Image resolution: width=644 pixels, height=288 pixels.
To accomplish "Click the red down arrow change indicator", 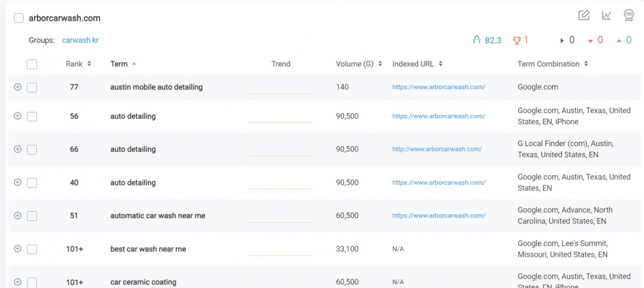I will pyautogui.click(x=591, y=41).
